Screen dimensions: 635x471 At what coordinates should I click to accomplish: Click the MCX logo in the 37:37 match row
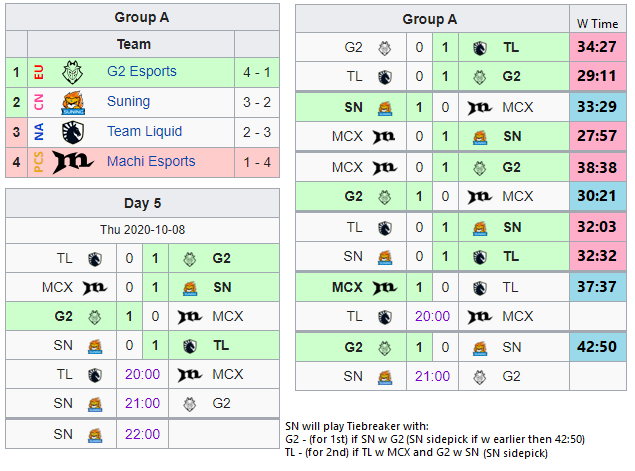coord(385,288)
